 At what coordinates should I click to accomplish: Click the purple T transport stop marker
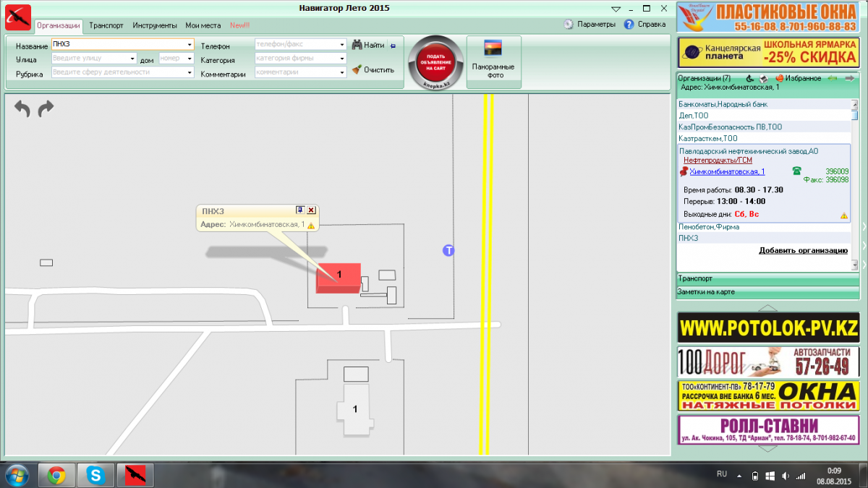tap(448, 250)
